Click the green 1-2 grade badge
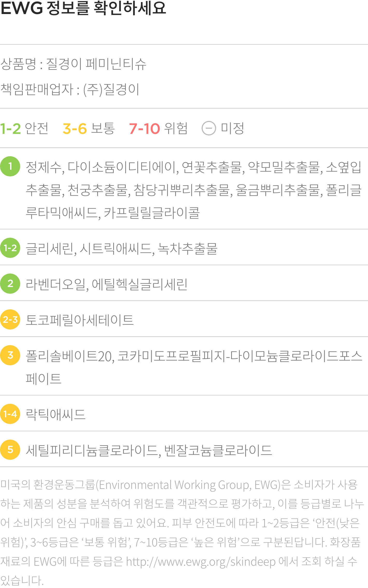 (10, 248)
